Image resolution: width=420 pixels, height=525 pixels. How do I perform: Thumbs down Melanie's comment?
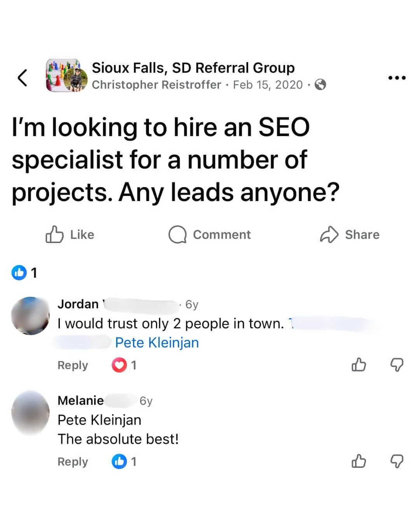pos(397,461)
